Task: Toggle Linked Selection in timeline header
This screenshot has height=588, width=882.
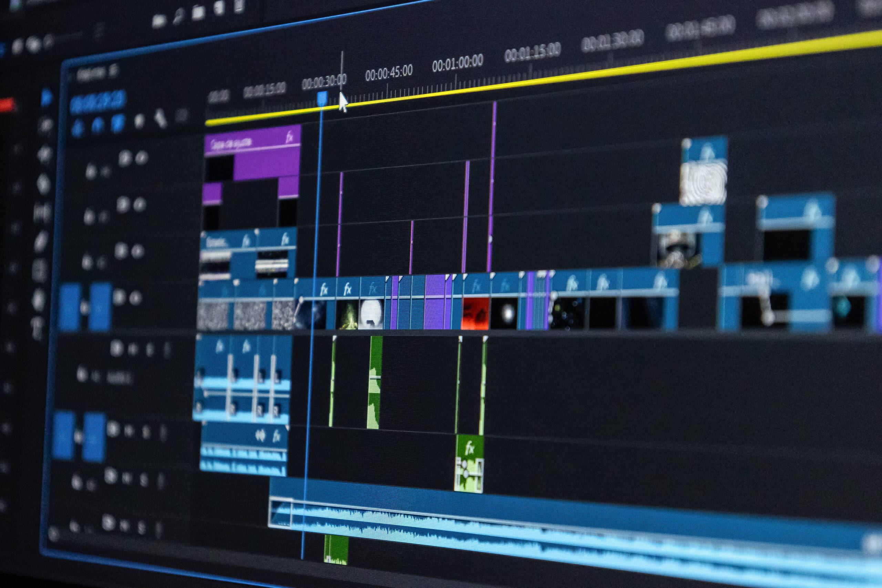Action: pos(118,124)
